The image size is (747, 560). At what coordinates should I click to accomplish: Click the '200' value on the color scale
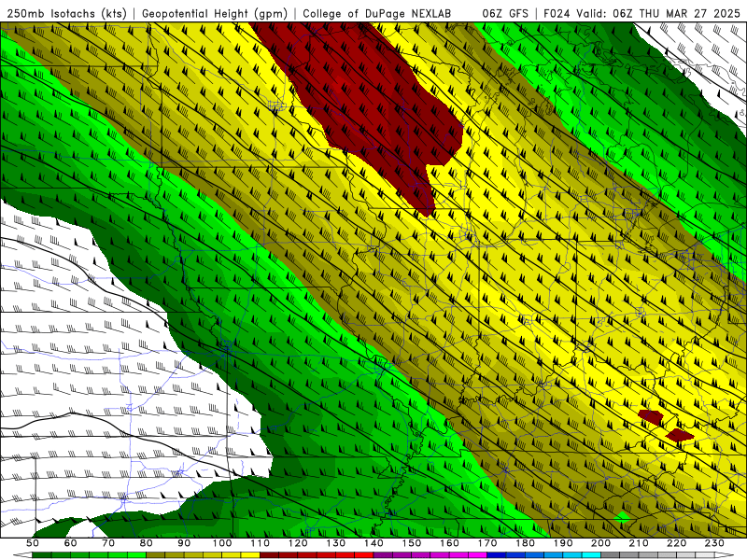pyautogui.click(x=600, y=543)
